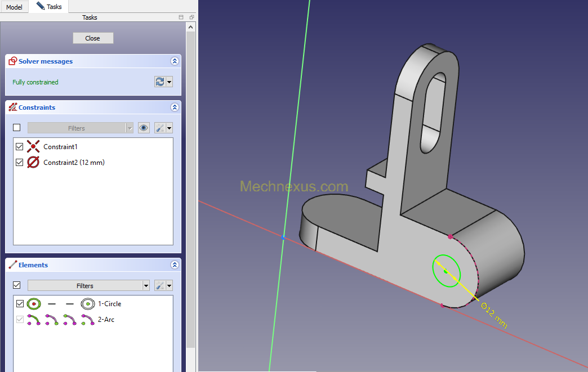Toggle the 1-Circle element checkbox
The height and width of the screenshot is (372, 588).
pos(20,304)
